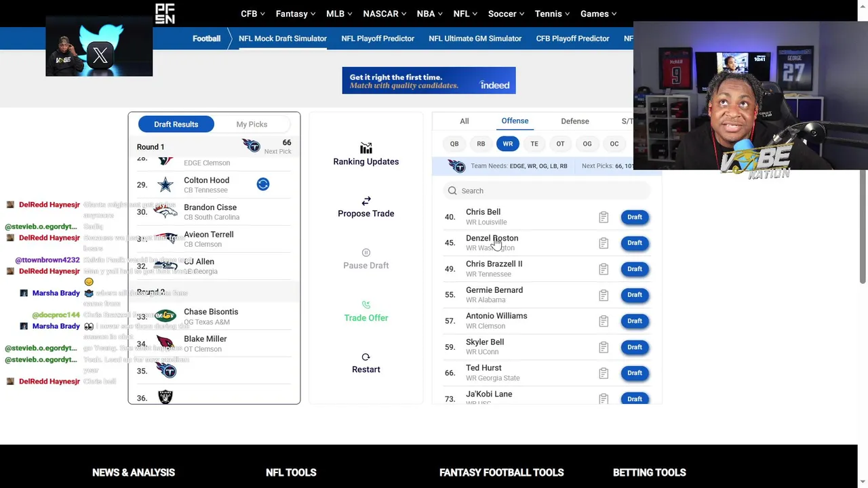Viewport: 868px width, 488px height.
Task: Select the TE position filter
Action: (534, 144)
